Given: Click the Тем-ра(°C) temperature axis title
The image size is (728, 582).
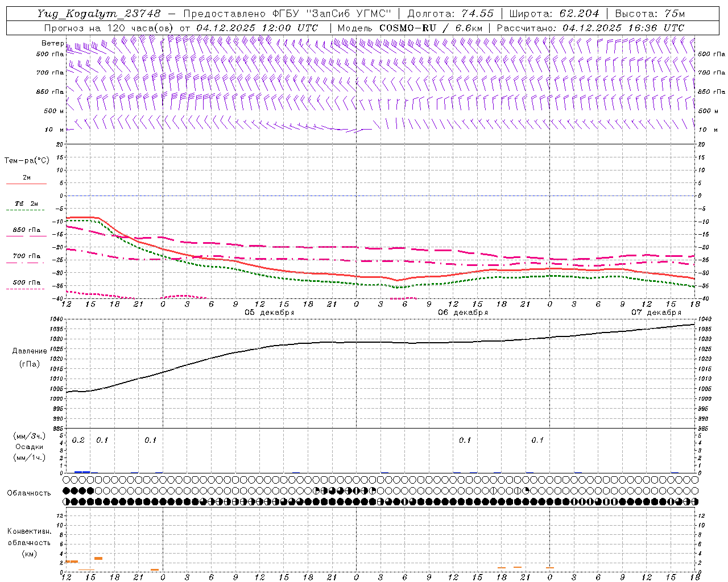Looking at the screenshot, I should point(27,160).
